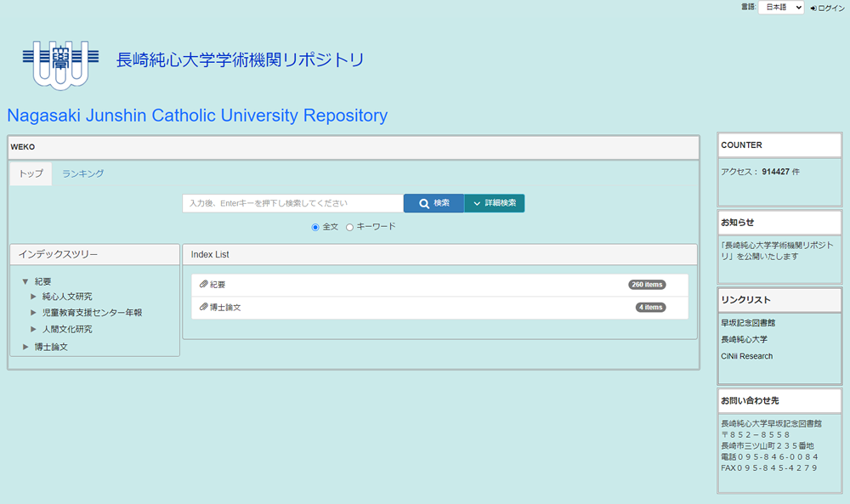Click the login arrow icon
Image resolution: width=850 pixels, height=504 pixels.
point(813,8)
